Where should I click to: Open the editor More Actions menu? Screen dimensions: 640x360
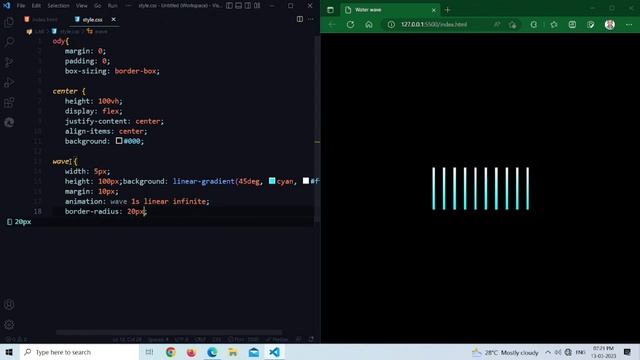pos(311,19)
